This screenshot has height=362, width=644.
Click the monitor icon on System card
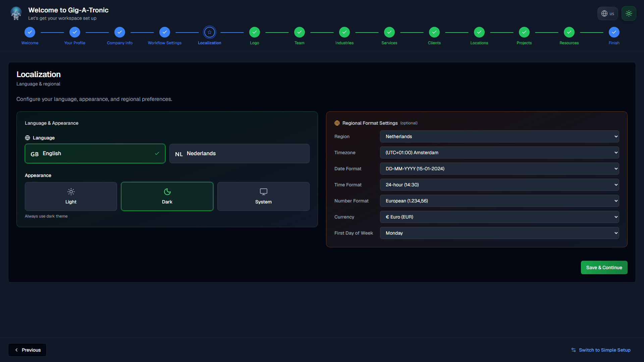263,192
